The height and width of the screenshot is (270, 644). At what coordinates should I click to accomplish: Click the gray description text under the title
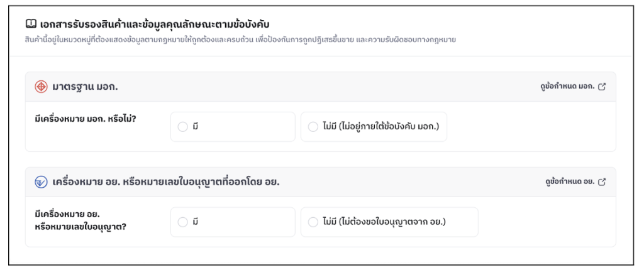click(x=245, y=40)
